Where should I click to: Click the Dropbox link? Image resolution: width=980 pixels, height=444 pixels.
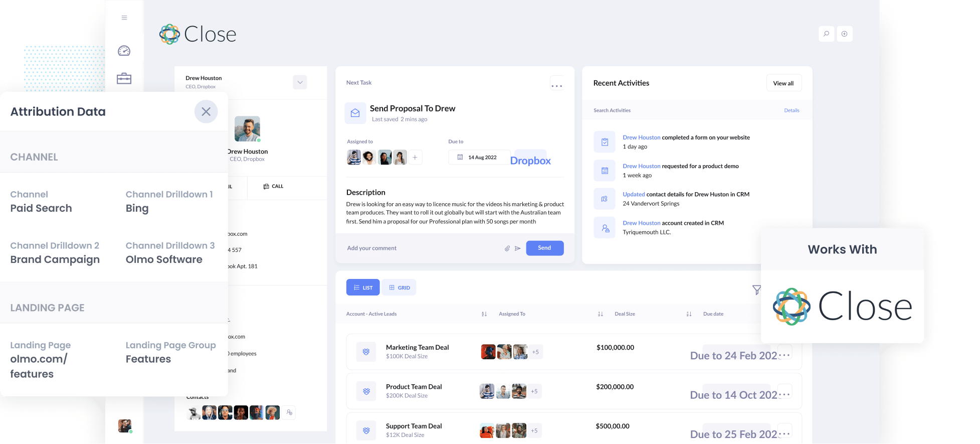(x=530, y=161)
